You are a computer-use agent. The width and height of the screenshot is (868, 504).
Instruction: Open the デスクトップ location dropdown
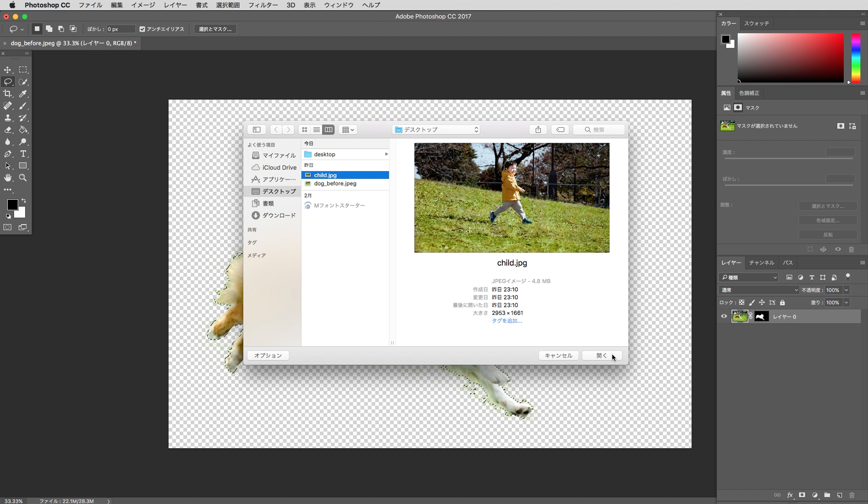click(437, 129)
